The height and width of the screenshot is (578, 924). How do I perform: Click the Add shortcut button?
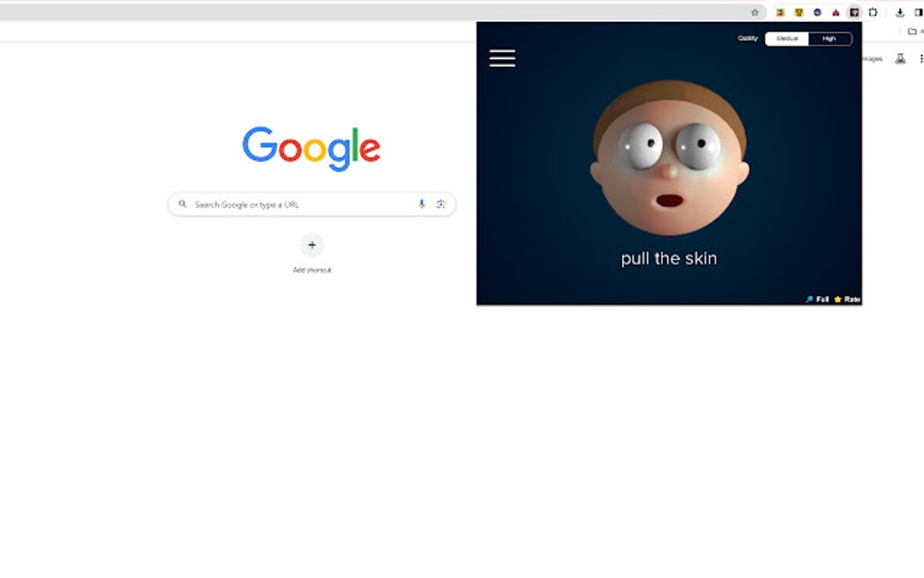pyautogui.click(x=312, y=246)
